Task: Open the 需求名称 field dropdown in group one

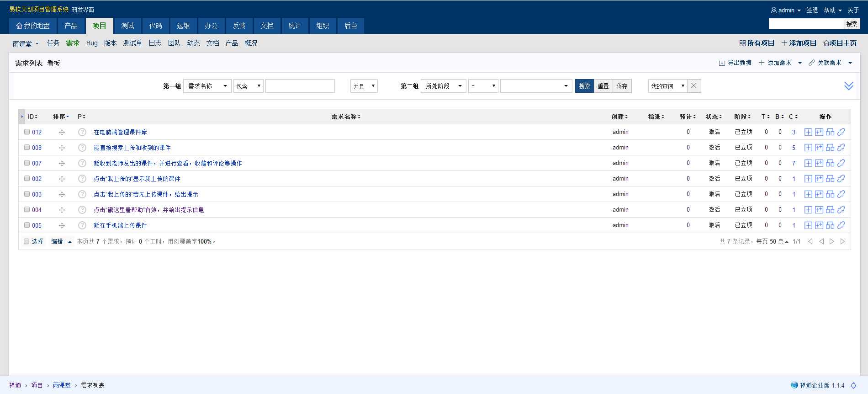Action: 207,86
